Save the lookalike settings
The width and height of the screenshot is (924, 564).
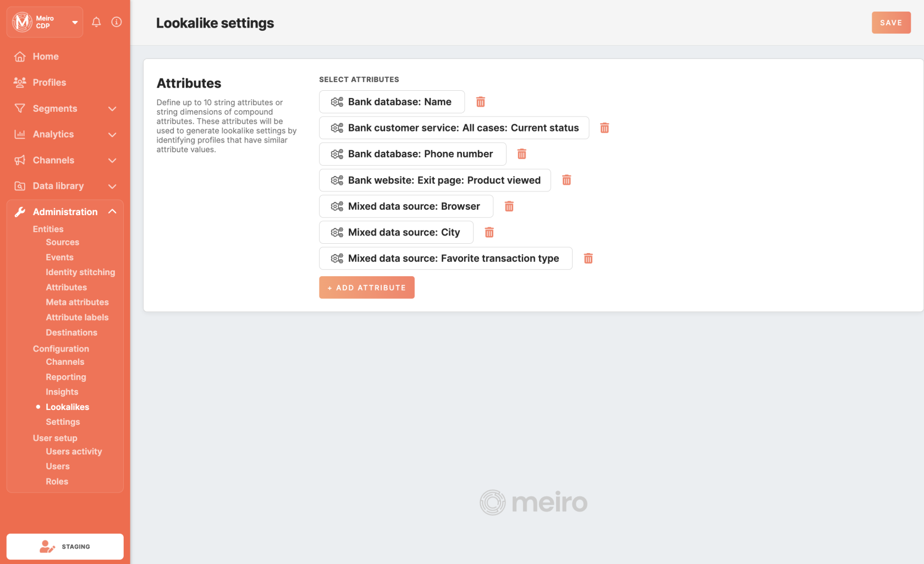(891, 23)
